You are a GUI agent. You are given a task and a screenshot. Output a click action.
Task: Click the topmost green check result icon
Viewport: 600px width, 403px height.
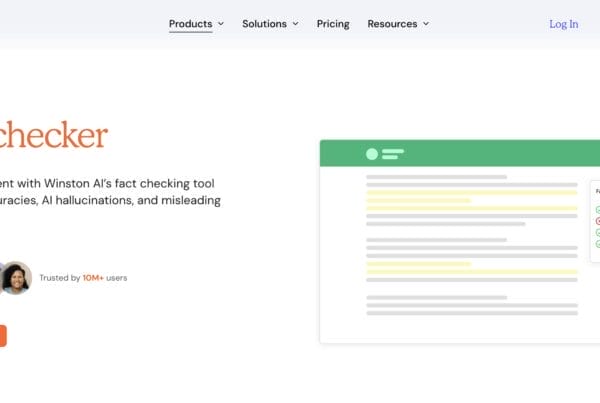[598, 210]
